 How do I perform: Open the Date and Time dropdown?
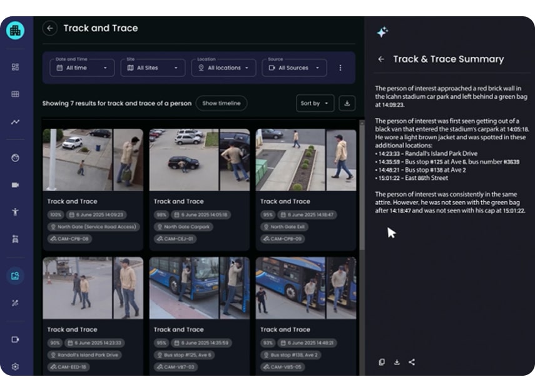point(82,68)
